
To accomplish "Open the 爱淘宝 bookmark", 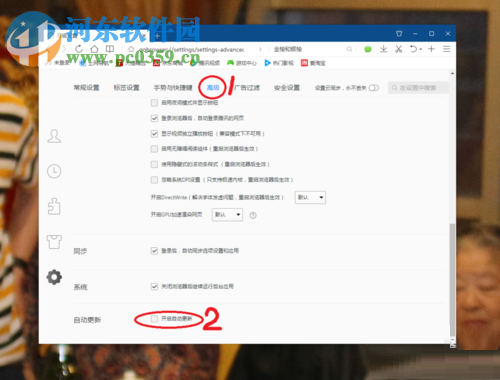I will point(313,63).
